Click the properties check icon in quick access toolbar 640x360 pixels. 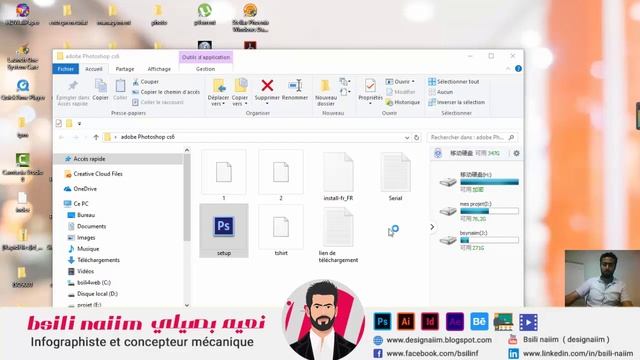(x=59, y=123)
